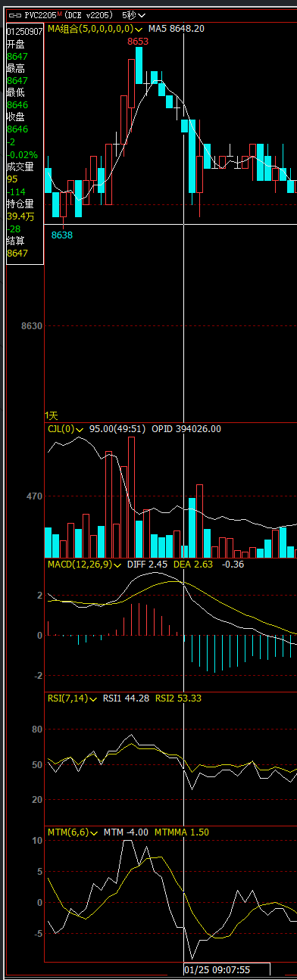Click the PVC2205 contract title
The height and width of the screenshot is (980, 297).
click(40, 14)
